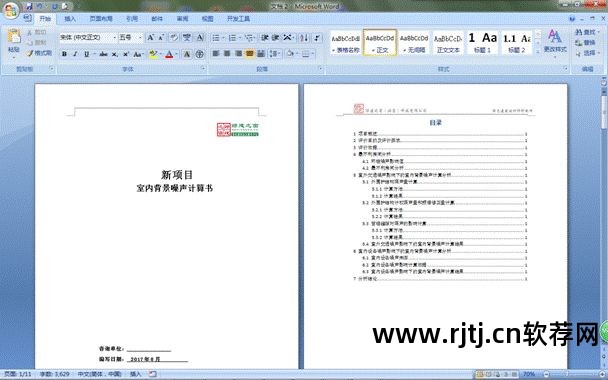This screenshot has width=608, height=380.
Task: Open the line spacing dropdown
Action: click(275, 54)
